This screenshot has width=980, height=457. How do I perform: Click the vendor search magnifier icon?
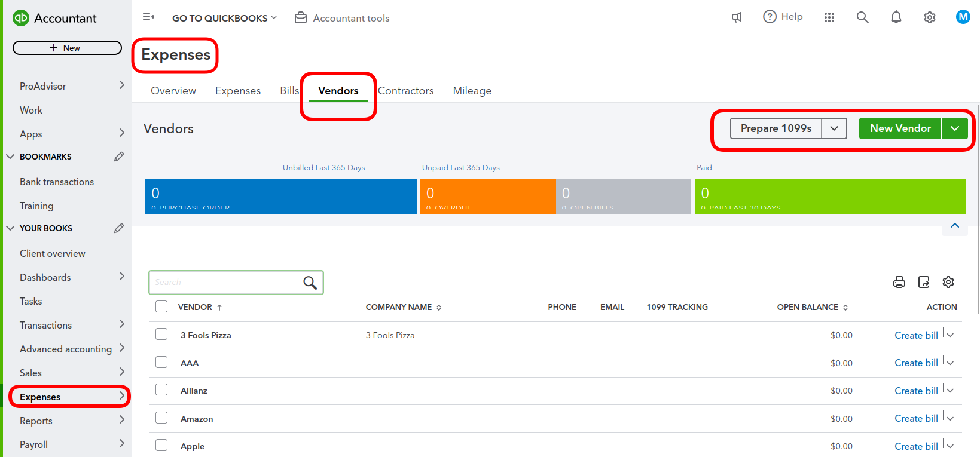pos(310,283)
